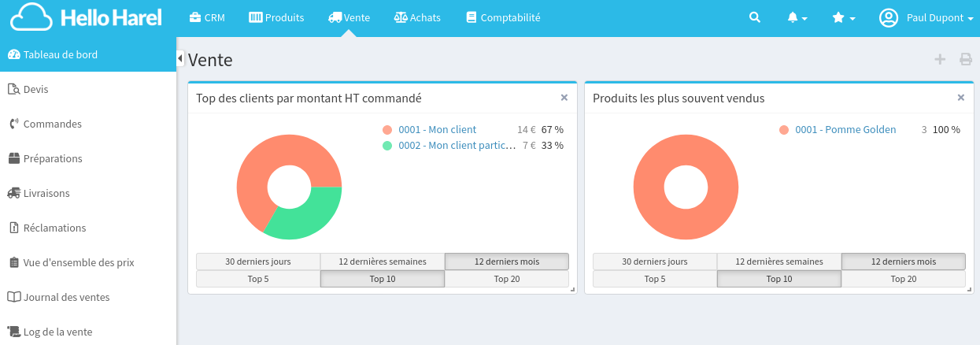Open the 0001 - Mon client link
The height and width of the screenshot is (345, 980).
click(437, 130)
